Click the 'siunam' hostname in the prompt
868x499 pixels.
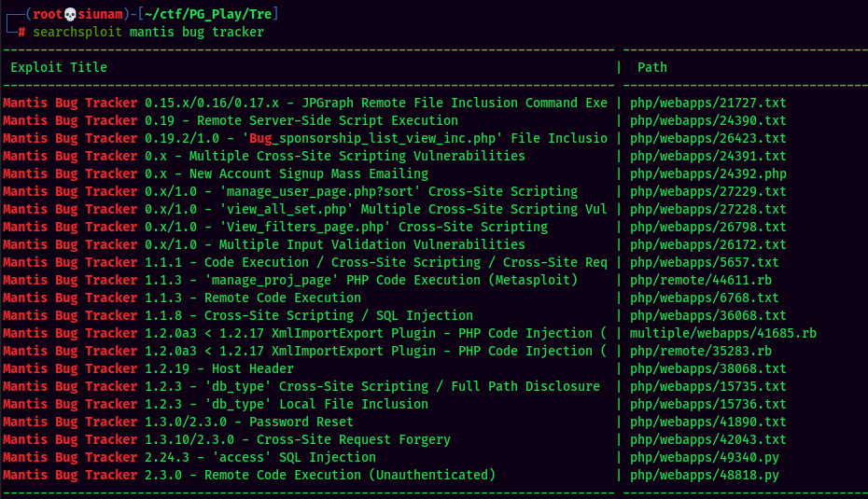point(100,14)
